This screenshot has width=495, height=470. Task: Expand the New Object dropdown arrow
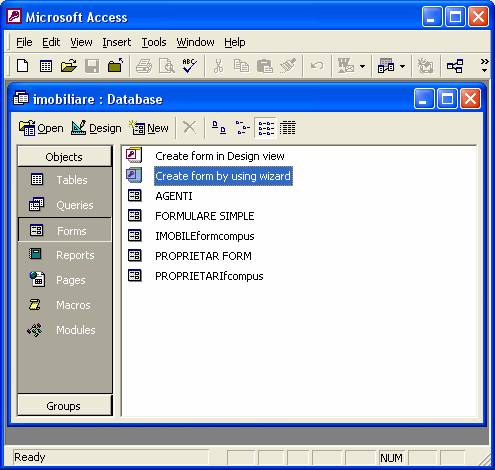coord(402,66)
